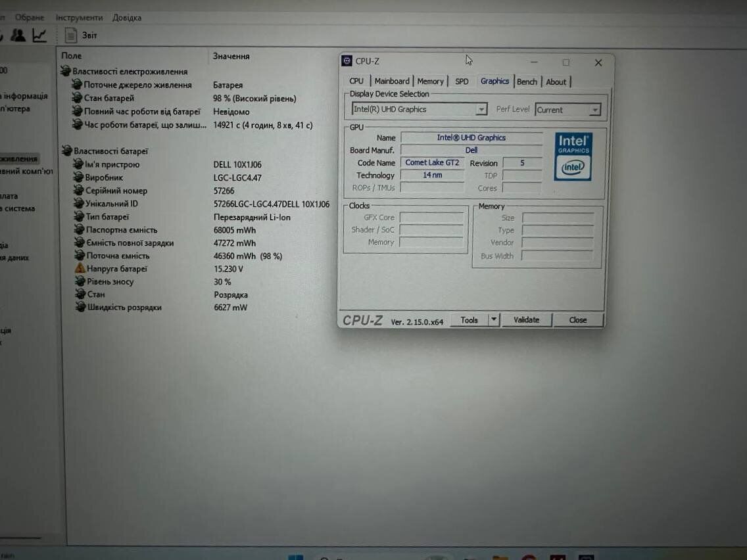The height and width of the screenshot is (560, 747).
Task: Click icon beside Властивості електроживлення group
Action: pos(65,72)
